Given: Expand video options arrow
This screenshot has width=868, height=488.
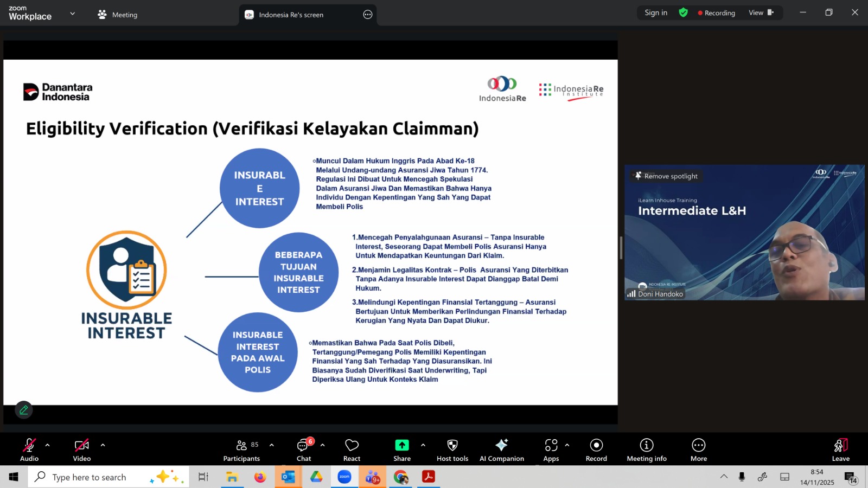Looking at the screenshot, I should pyautogui.click(x=103, y=445).
